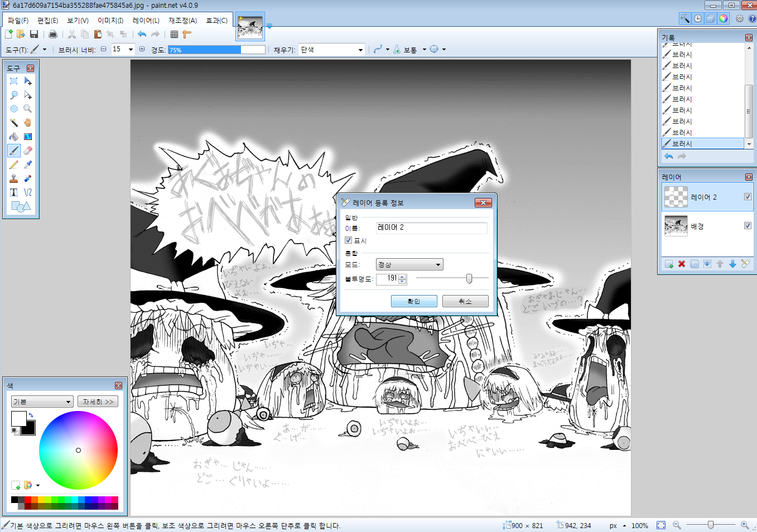Viewport: 757px width, 532px height.
Task: Choose the Lasso Select tool
Action: click(14, 95)
